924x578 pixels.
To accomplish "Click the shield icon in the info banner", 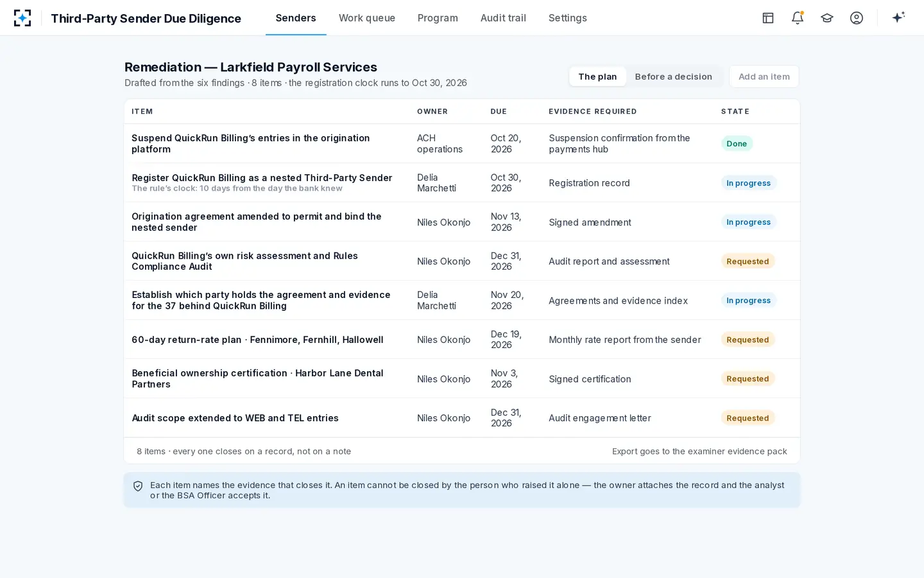I will tap(138, 486).
